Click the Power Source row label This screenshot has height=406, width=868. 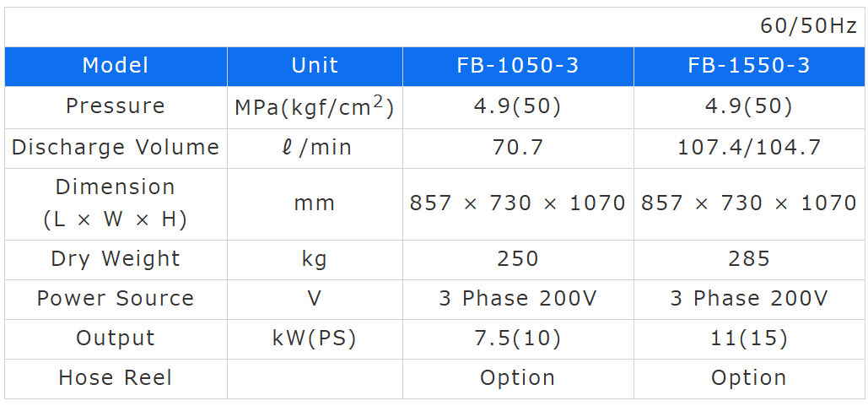[116, 299]
